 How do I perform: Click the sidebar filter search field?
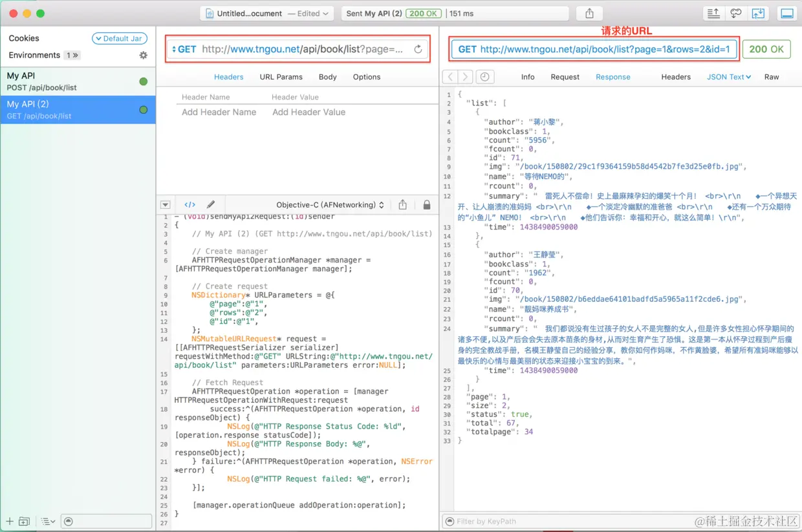[x=106, y=521]
